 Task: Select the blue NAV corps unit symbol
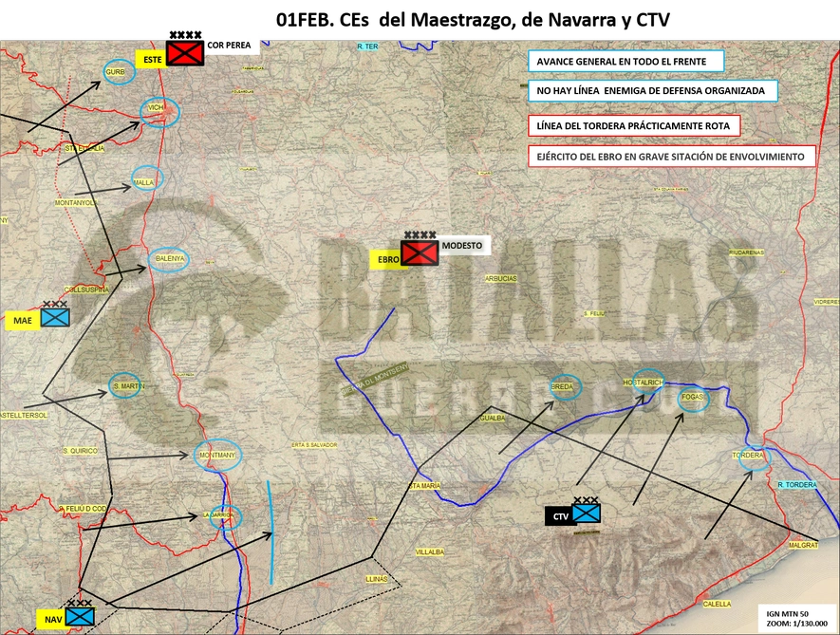81,616
